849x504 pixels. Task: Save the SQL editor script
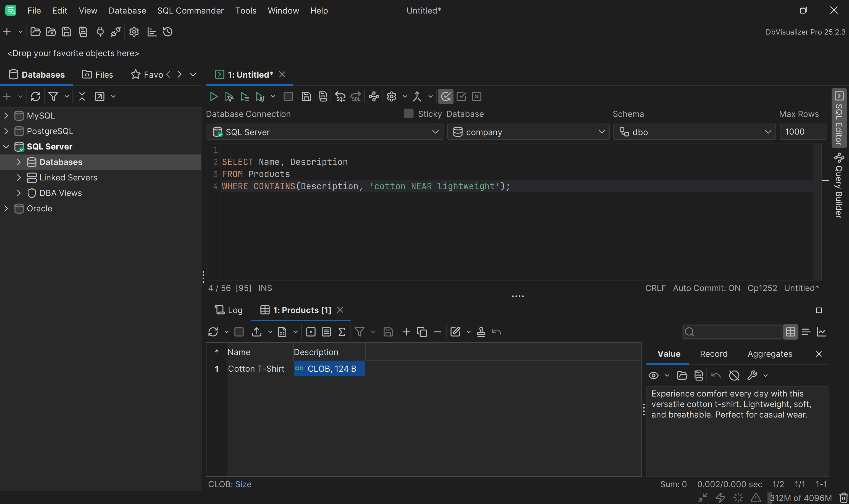pos(306,97)
